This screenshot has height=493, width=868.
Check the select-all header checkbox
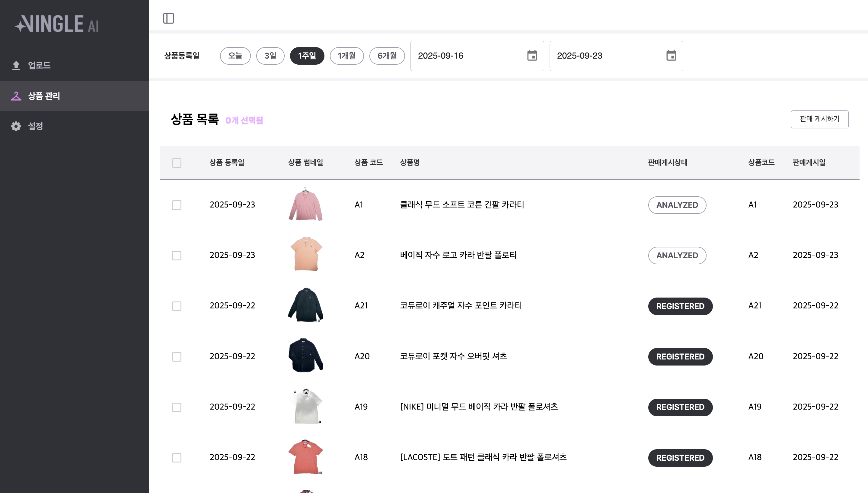(177, 163)
